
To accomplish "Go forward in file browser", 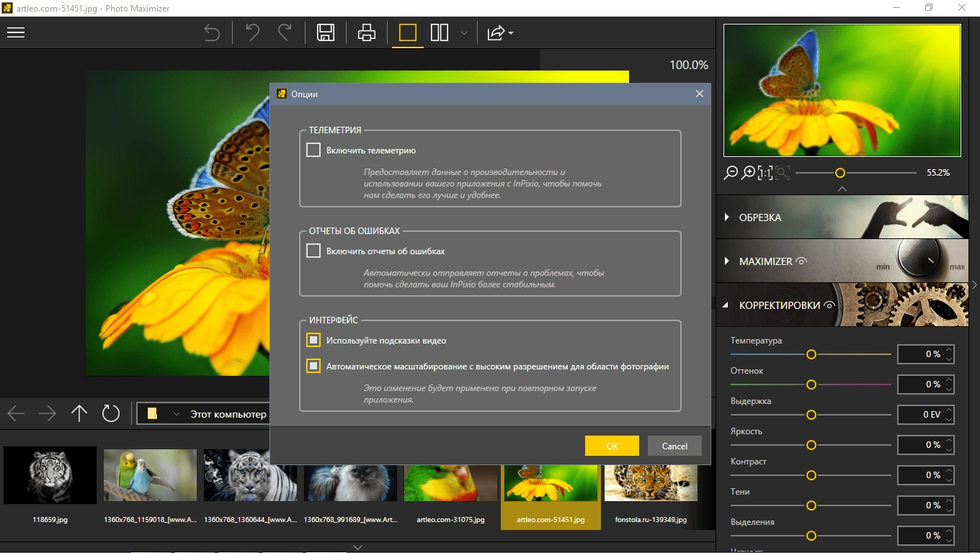I will (x=48, y=413).
